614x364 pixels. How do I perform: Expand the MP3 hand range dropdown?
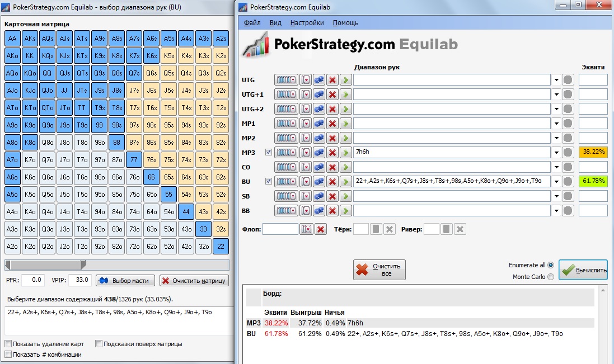pyautogui.click(x=556, y=153)
